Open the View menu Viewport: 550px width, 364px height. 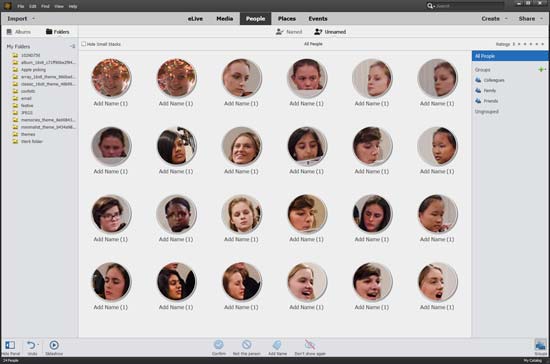pos(59,6)
